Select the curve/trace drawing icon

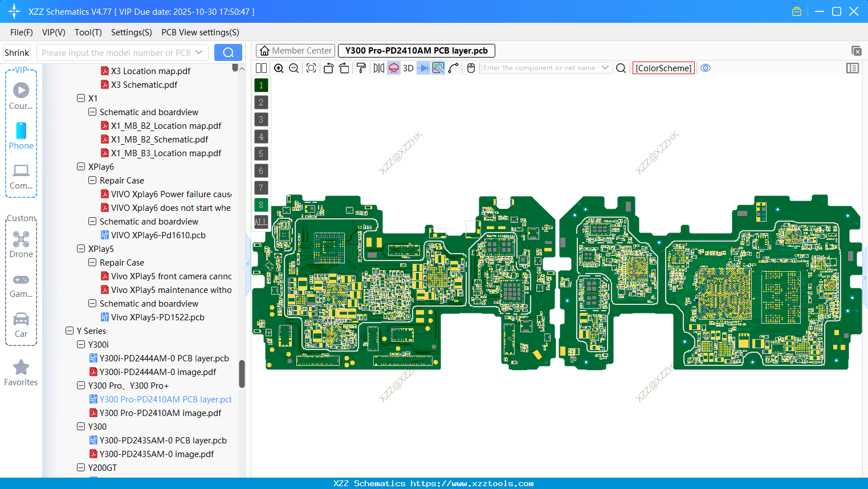coord(454,68)
